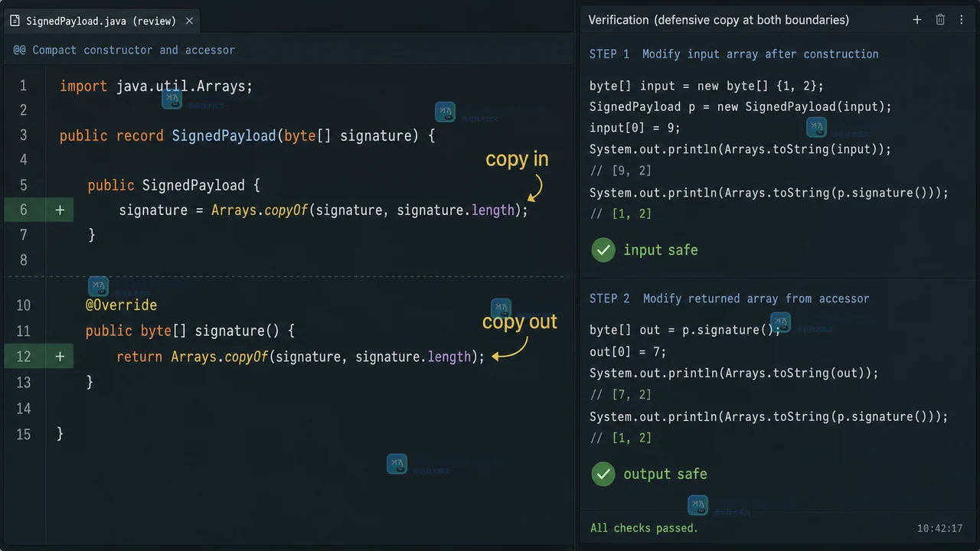Click the All checks passed status message
Image resolution: width=980 pixels, height=551 pixels.
tap(644, 528)
